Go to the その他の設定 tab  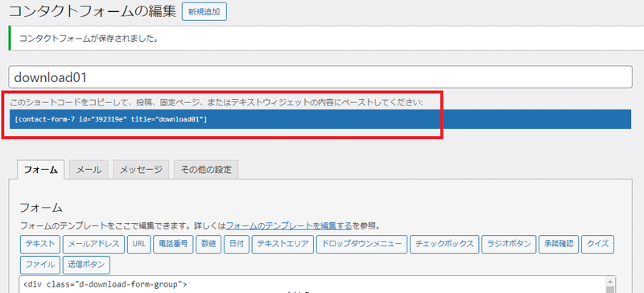[206, 170]
